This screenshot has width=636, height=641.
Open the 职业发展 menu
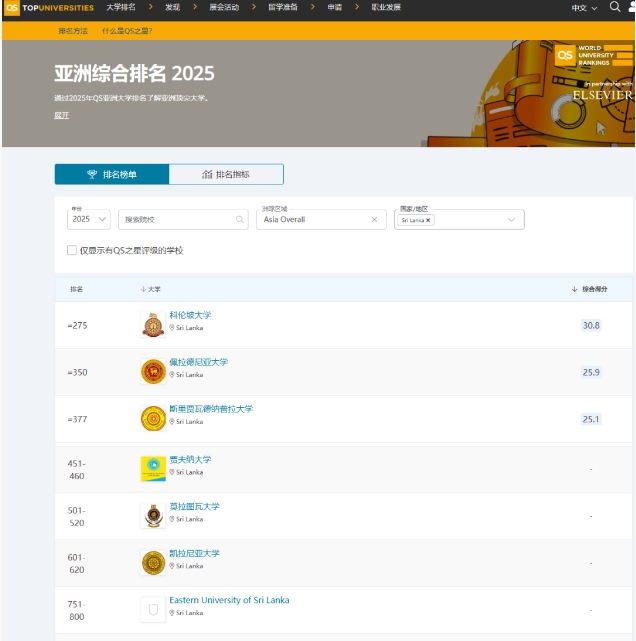coord(386,7)
